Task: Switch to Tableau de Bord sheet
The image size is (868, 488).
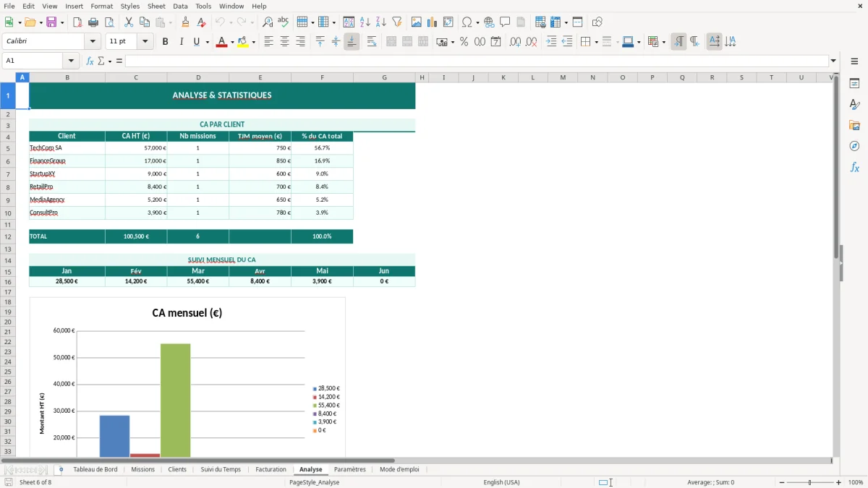Action: [x=95, y=469]
